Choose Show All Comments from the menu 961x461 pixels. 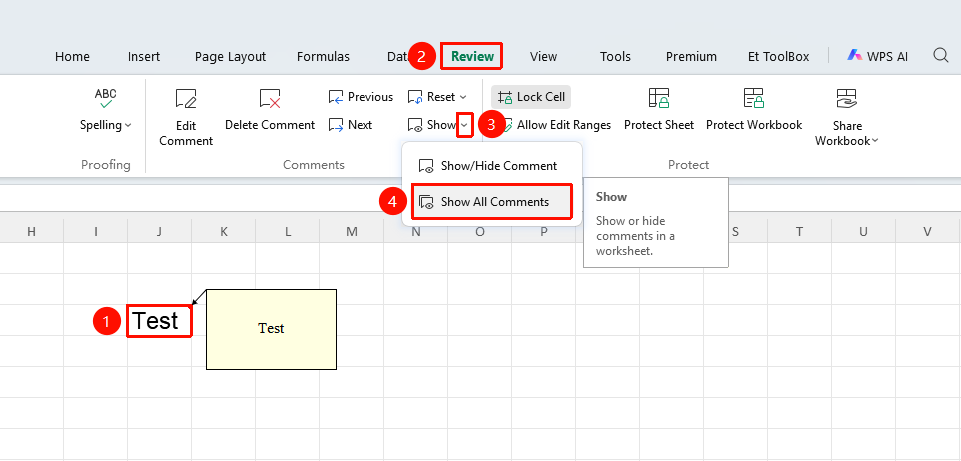pyautogui.click(x=492, y=202)
